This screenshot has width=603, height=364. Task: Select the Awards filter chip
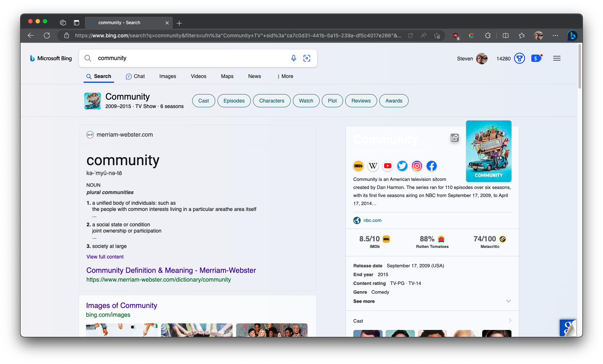[394, 101]
